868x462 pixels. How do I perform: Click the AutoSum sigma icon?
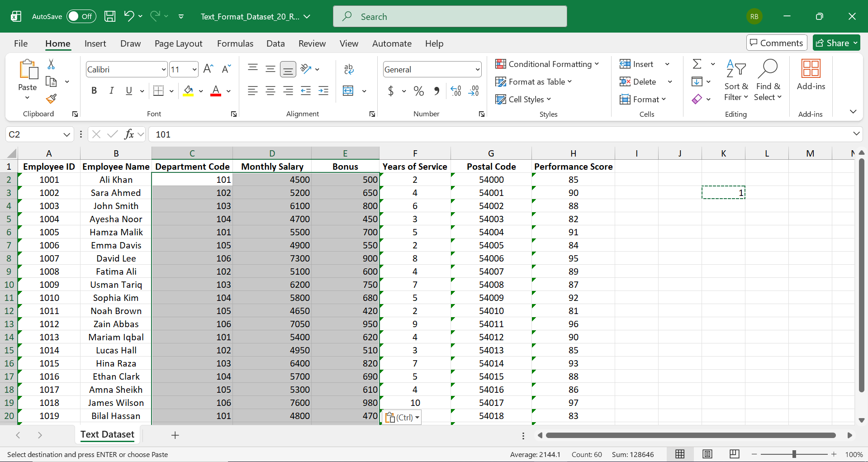pyautogui.click(x=697, y=64)
